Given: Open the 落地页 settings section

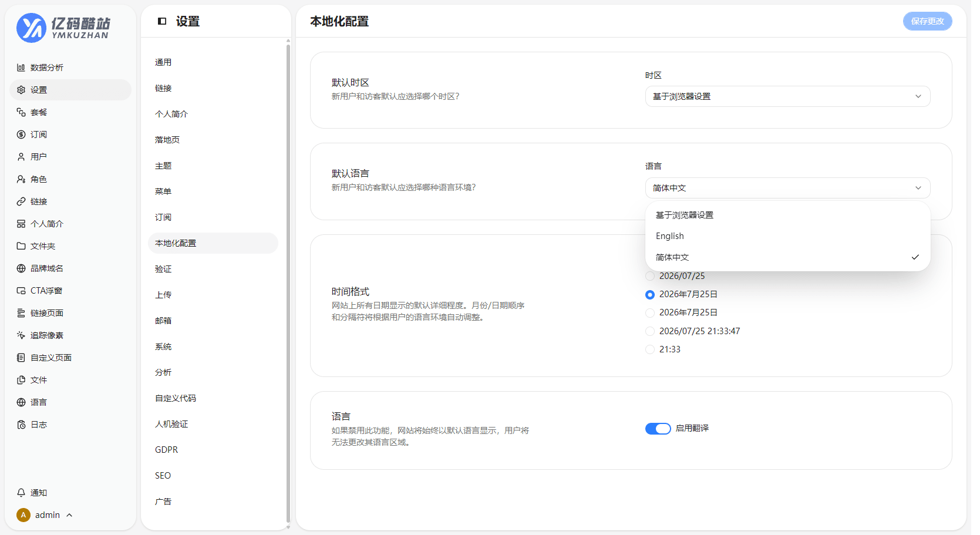Looking at the screenshot, I should (x=213, y=140).
